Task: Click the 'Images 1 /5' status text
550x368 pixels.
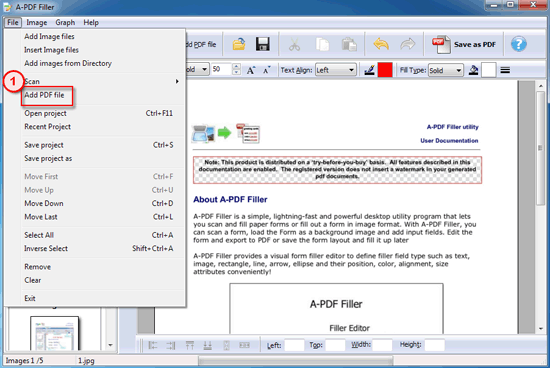Action: (24, 361)
